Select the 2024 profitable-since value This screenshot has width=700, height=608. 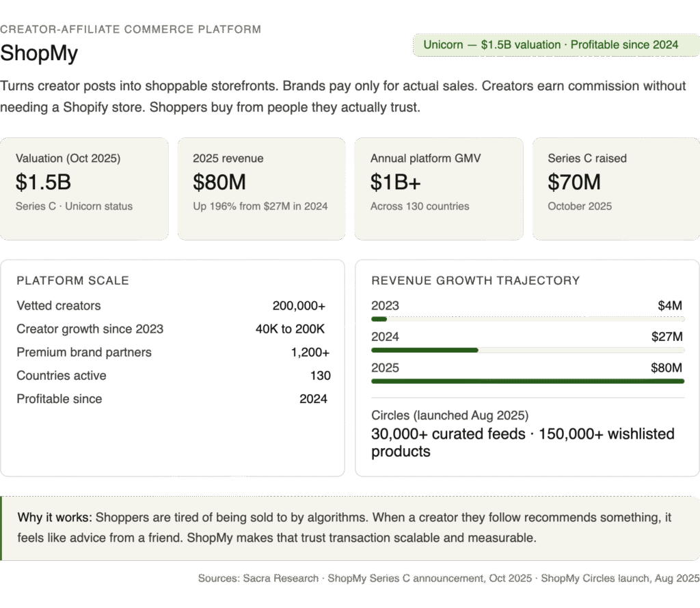coord(313,399)
